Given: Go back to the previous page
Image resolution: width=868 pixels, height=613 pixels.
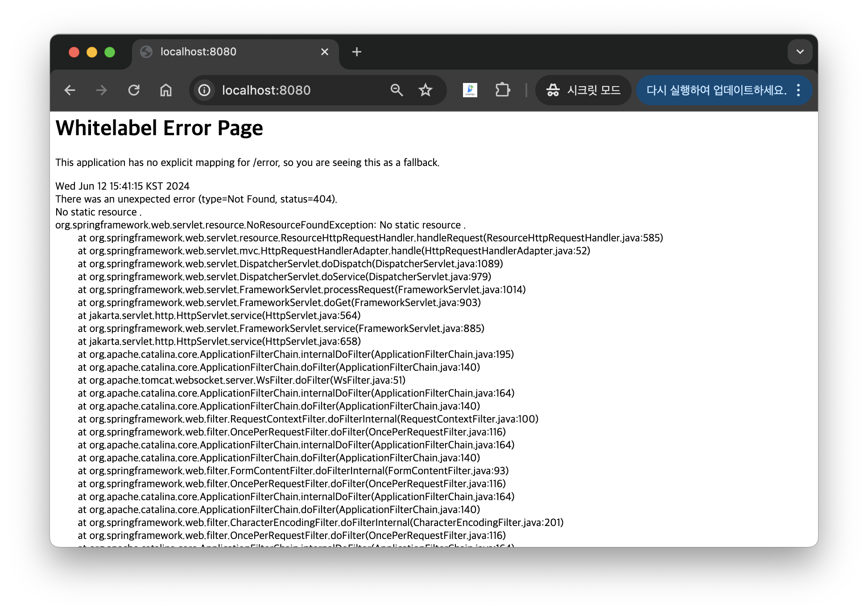Looking at the screenshot, I should click(70, 90).
